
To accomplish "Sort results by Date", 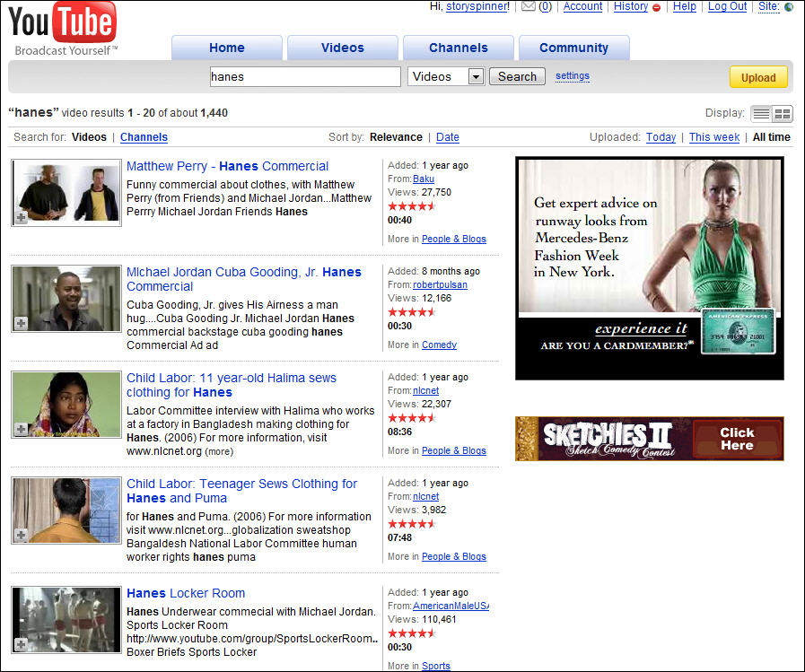I will tap(448, 137).
